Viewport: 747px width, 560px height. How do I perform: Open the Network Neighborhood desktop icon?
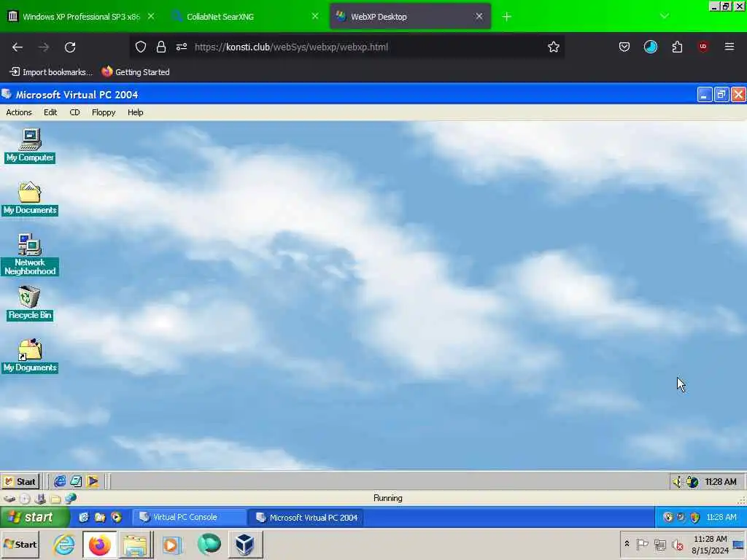coord(29,254)
